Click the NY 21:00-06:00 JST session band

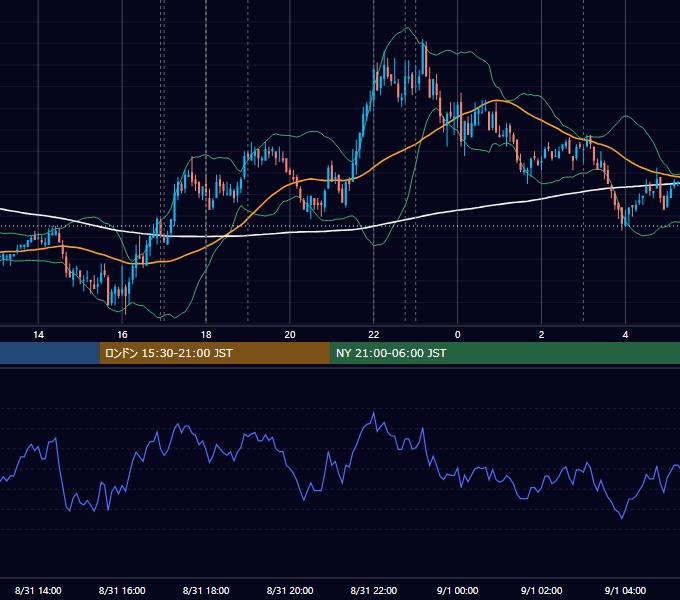[505, 353]
